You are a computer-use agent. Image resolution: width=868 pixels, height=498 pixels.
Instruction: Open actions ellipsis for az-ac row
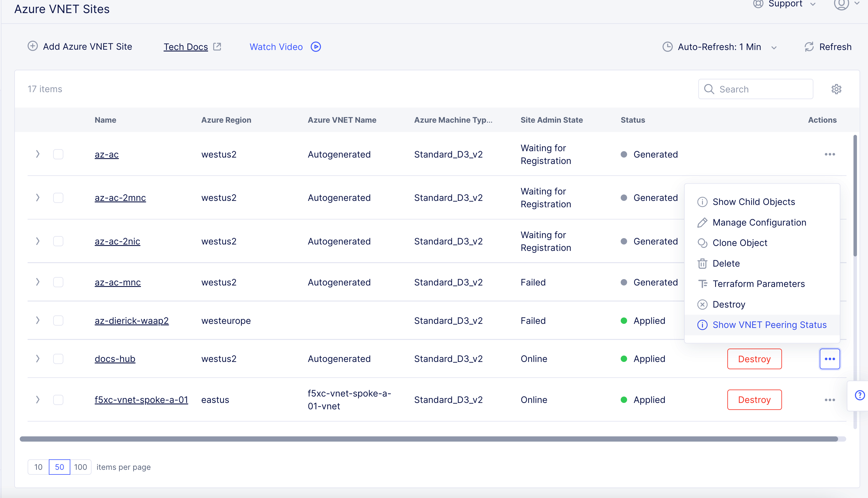click(830, 155)
